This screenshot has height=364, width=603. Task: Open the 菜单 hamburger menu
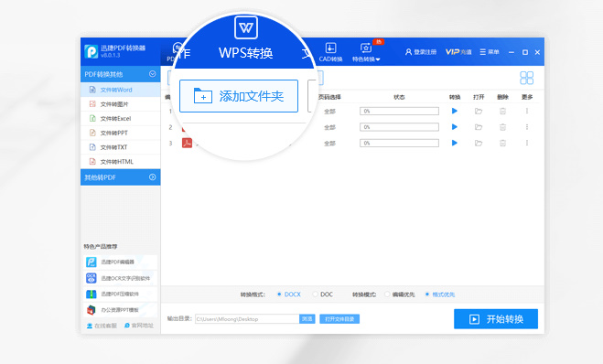point(490,52)
